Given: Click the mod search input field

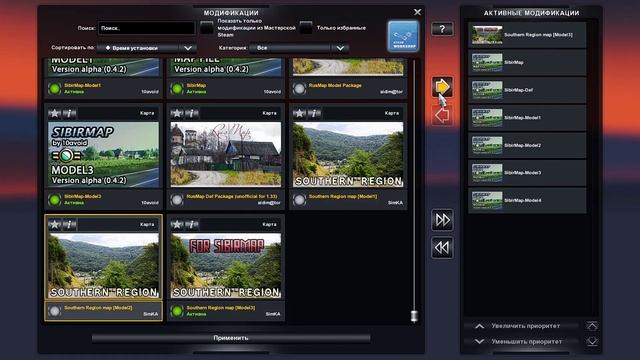Looking at the screenshot, I should (x=146, y=28).
